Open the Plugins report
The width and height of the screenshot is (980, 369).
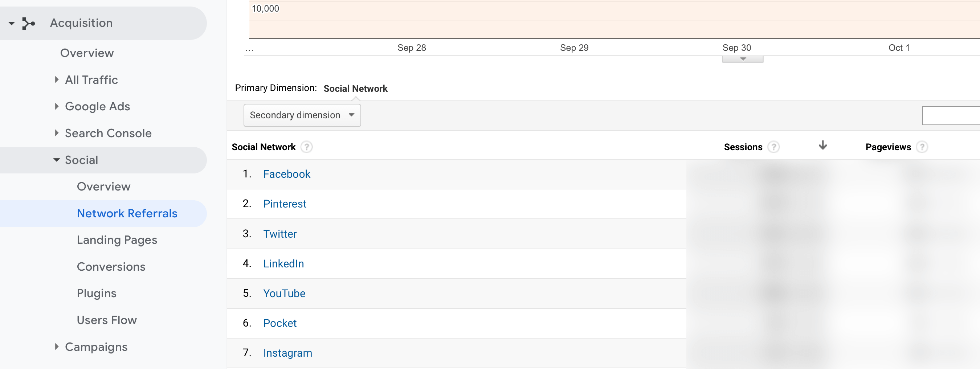[97, 293]
